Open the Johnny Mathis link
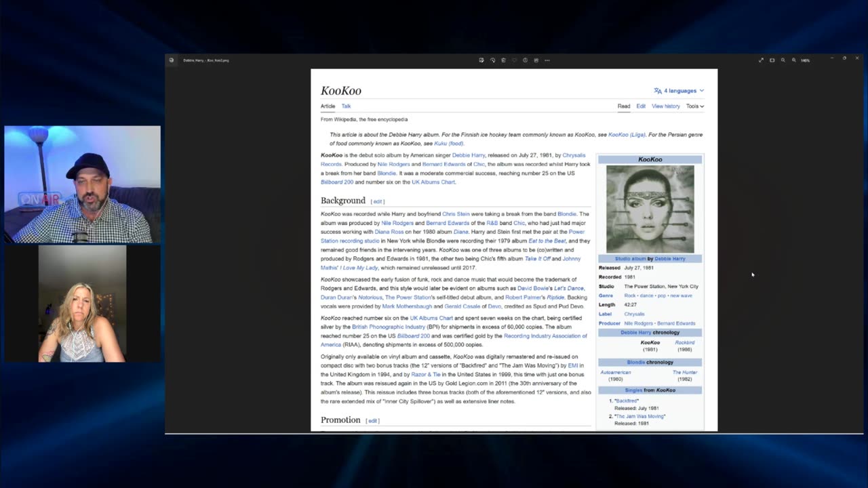The image size is (868, 488). pyautogui.click(x=450, y=263)
